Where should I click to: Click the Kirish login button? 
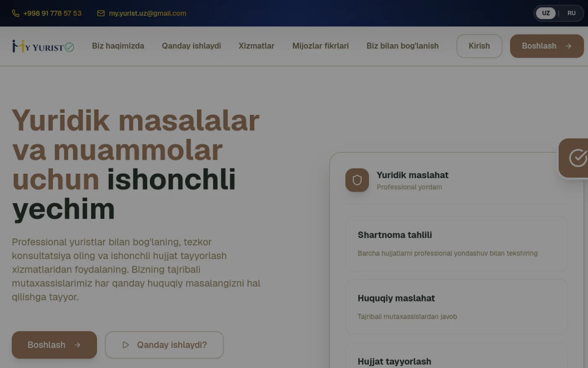click(479, 46)
